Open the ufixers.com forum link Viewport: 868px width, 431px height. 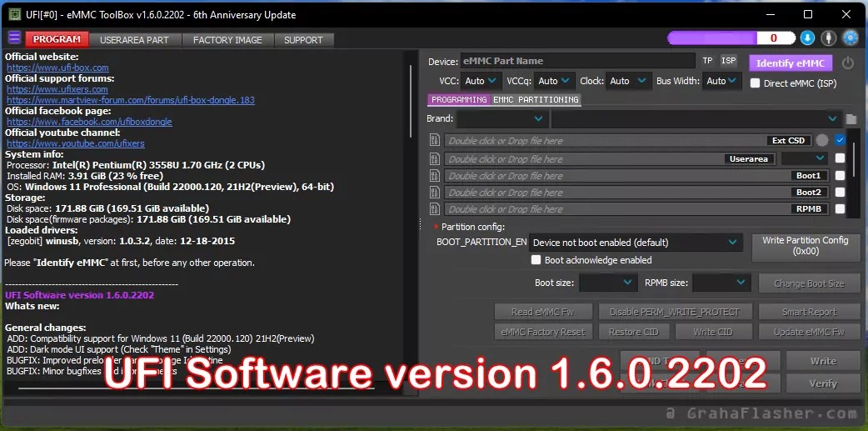click(x=57, y=89)
